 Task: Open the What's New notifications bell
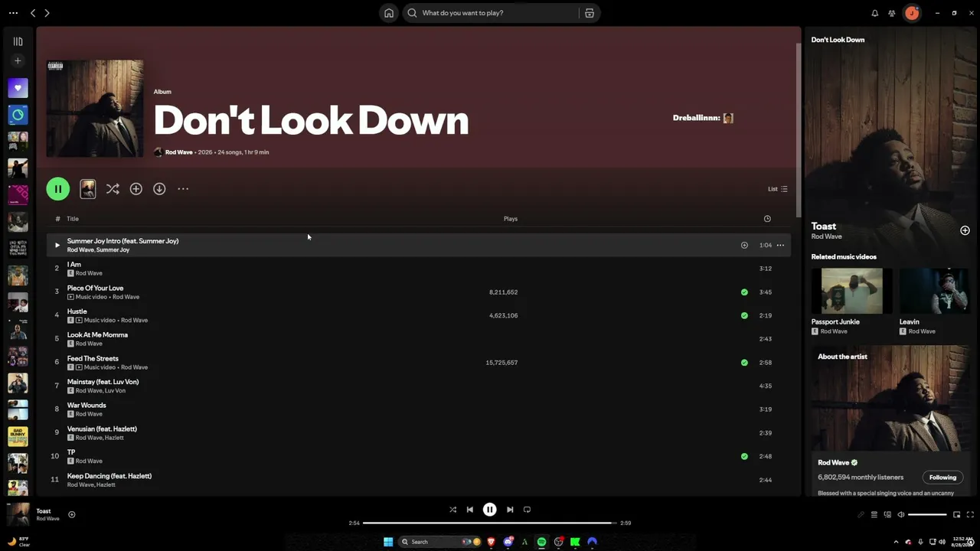click(x=875, y=13)
